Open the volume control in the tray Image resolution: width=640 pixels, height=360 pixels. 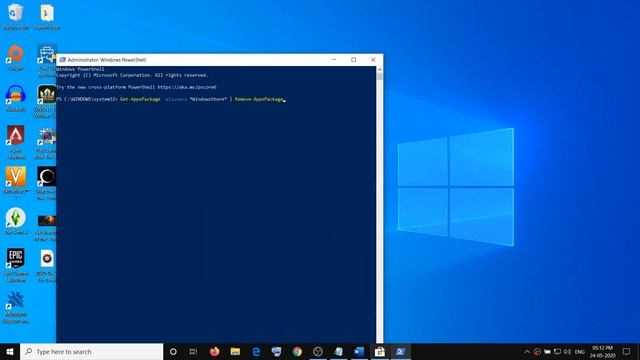(x=567, y=351)
